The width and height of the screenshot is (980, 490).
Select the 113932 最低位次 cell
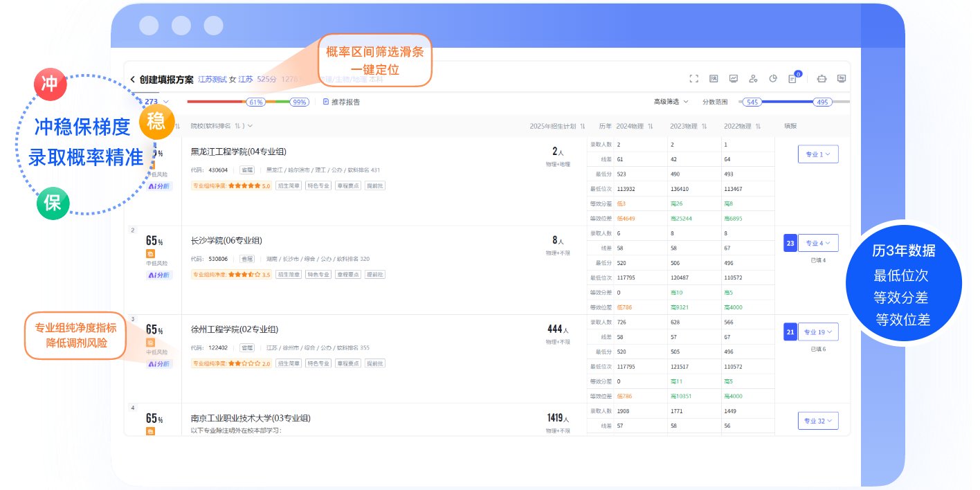click(x=626, y=189)
